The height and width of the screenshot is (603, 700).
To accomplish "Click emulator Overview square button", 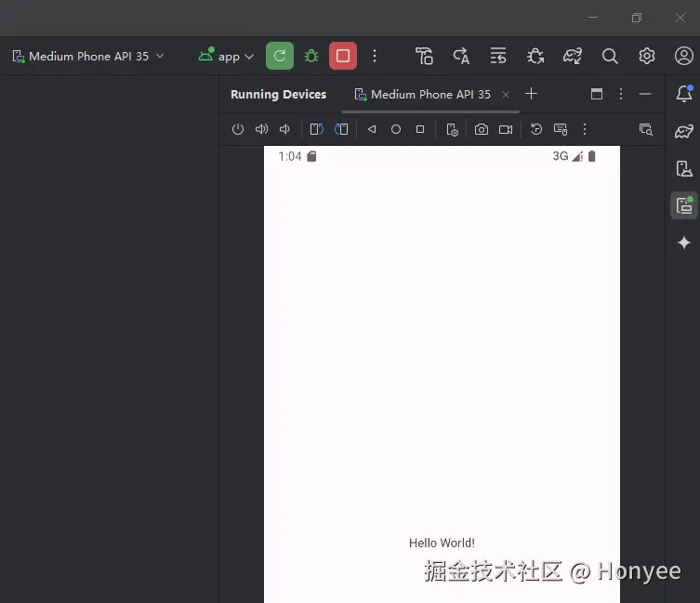I will (x=420, y=129).
